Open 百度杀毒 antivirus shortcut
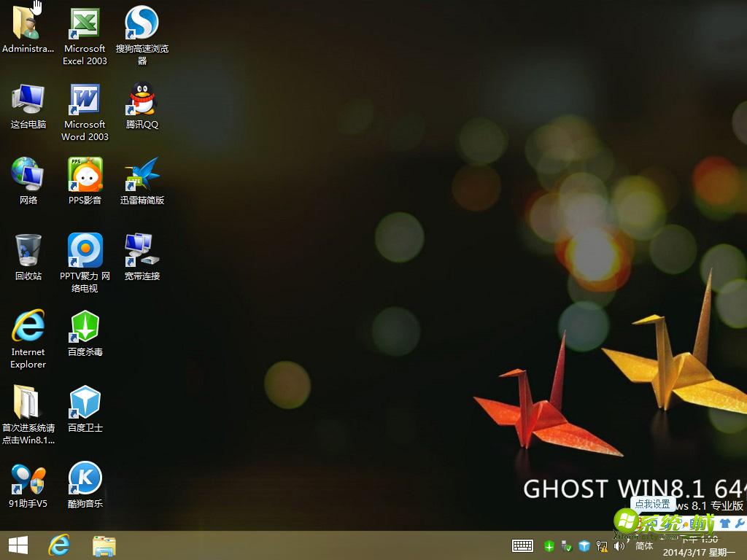The width and height of the screenshot is (747, 560). pyautogui.click(x=85, y=327)
